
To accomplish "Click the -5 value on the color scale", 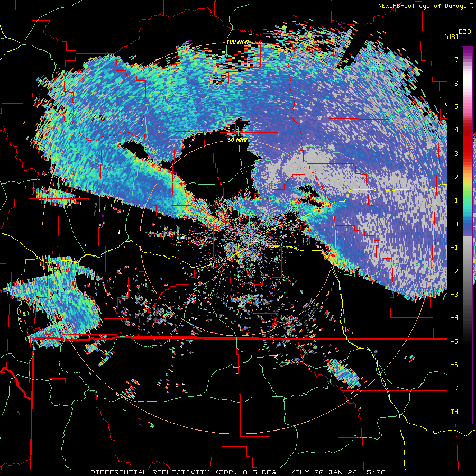I will [454, 342].
